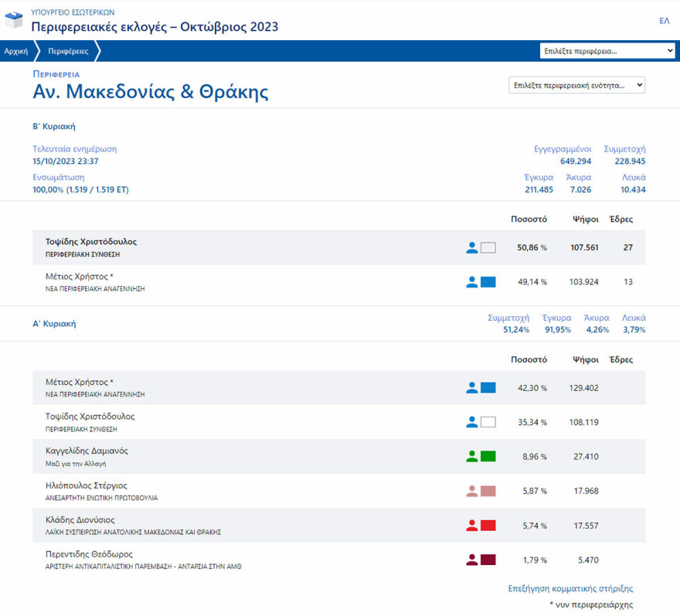This screenshot has width=680, height=616.
Task: Click the Α΄ Κυριακή section heading
Action: (54, 324)
